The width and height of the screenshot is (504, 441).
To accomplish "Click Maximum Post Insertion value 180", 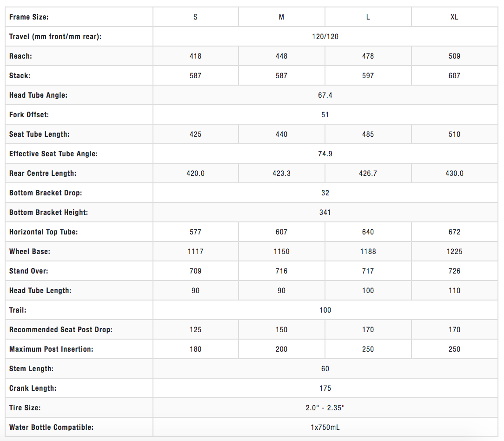I will (195, 349).
